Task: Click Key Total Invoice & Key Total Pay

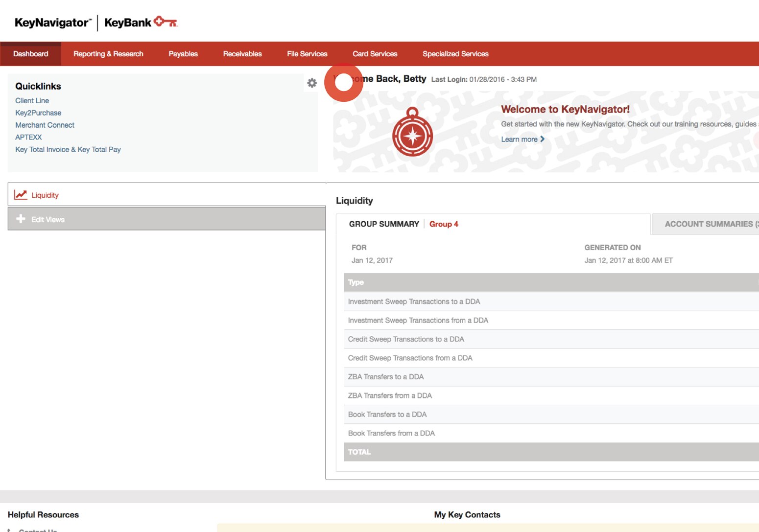Action: (68, 149)
